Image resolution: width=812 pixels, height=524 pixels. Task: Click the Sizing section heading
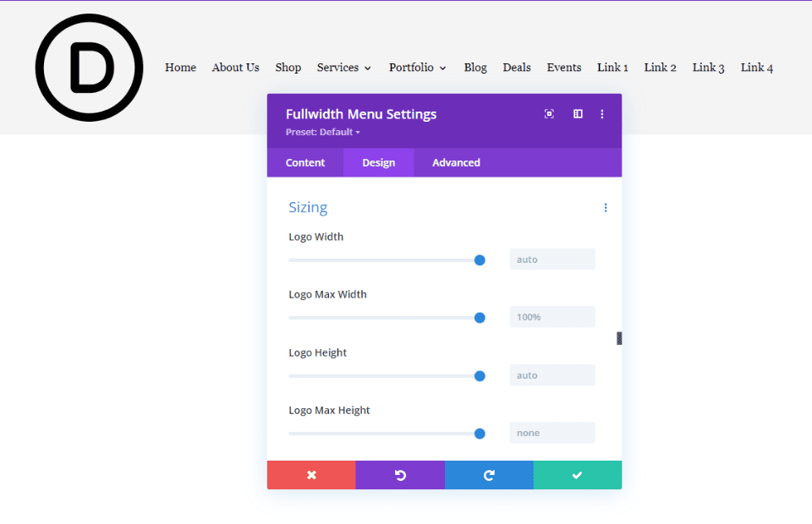click(308, 207)
